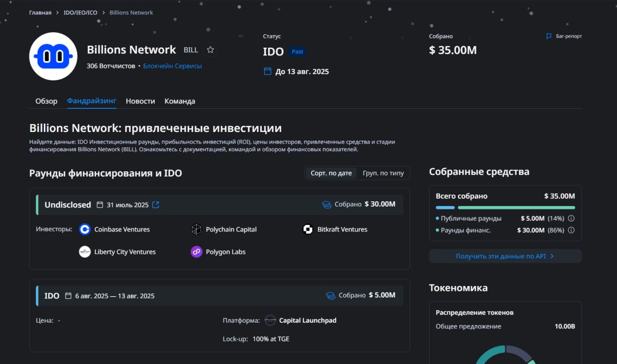The height and width of the screenshot is (364, 617).
Task: Click the Billions Network logo thumbnail
Action: click(x=53, y=56)
